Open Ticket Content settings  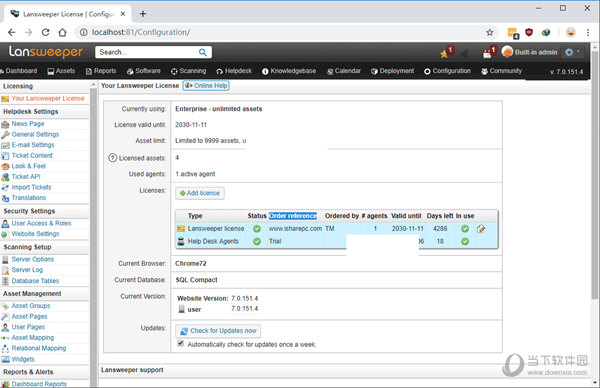[x=32, y=155]
